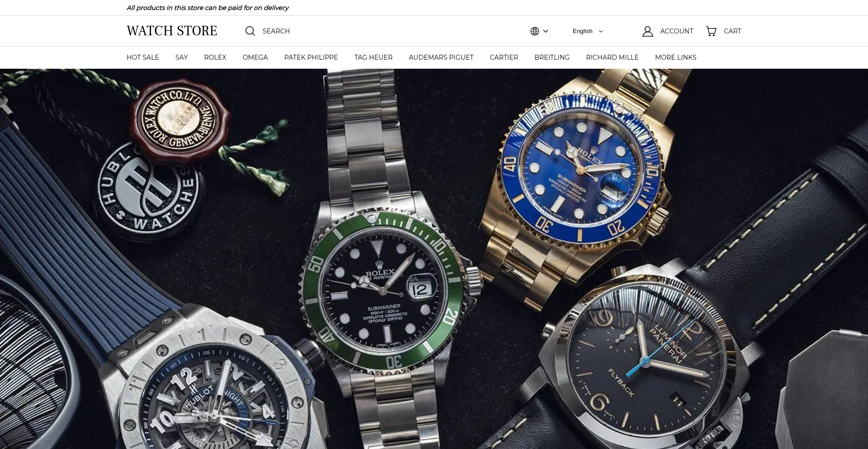Open the More Links menu

point(675,57)
